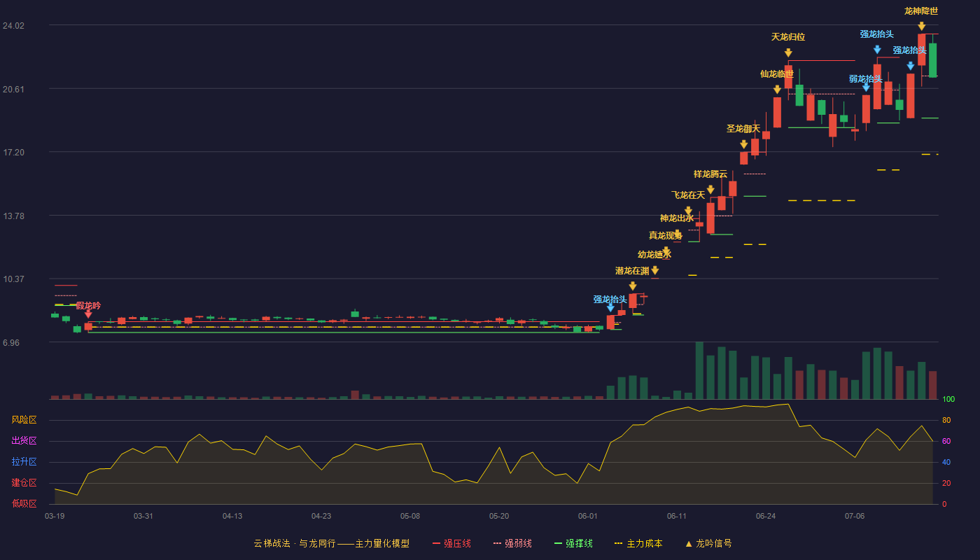980x560 pixels.
Task: Click the 80 indicator scale label
Action: click(x=946, y=420)
